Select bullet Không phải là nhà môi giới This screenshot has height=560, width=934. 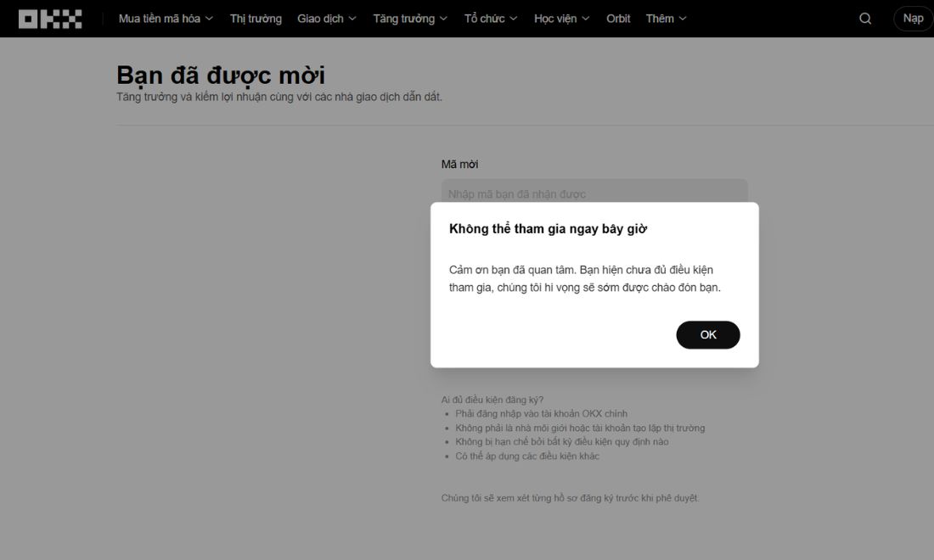click(x=580, y=428)
